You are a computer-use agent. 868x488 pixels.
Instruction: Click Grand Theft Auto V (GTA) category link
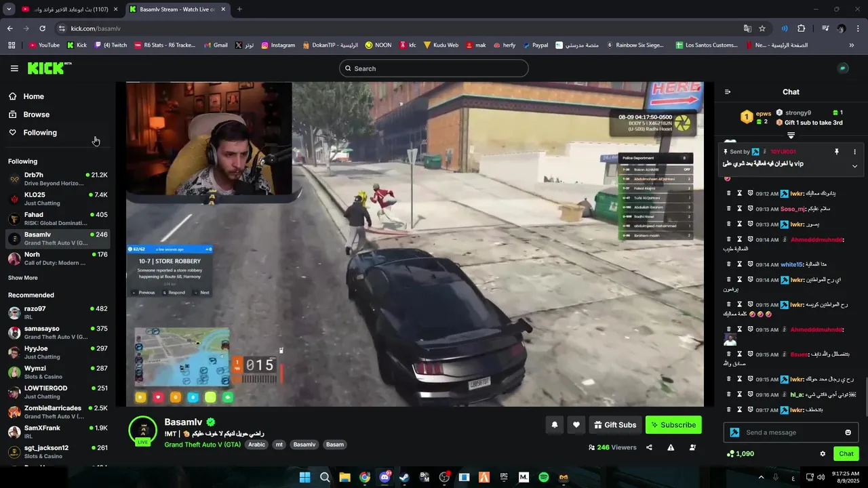(202, 445)
